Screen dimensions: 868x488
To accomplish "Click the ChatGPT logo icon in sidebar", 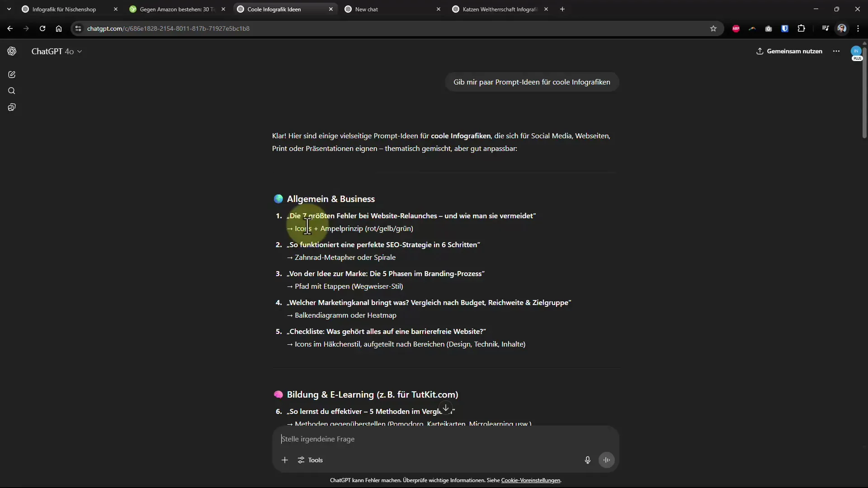I will 12,51.
